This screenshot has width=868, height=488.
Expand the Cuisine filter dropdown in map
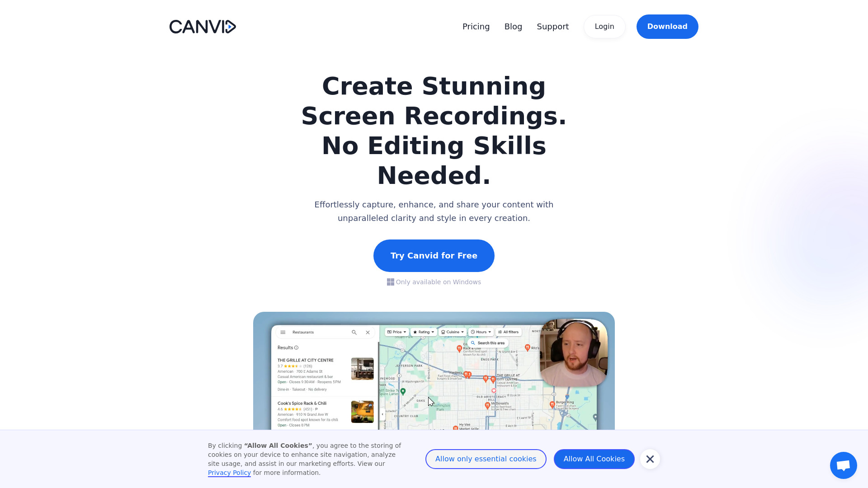pyautogui.click(x=453, y=332)
